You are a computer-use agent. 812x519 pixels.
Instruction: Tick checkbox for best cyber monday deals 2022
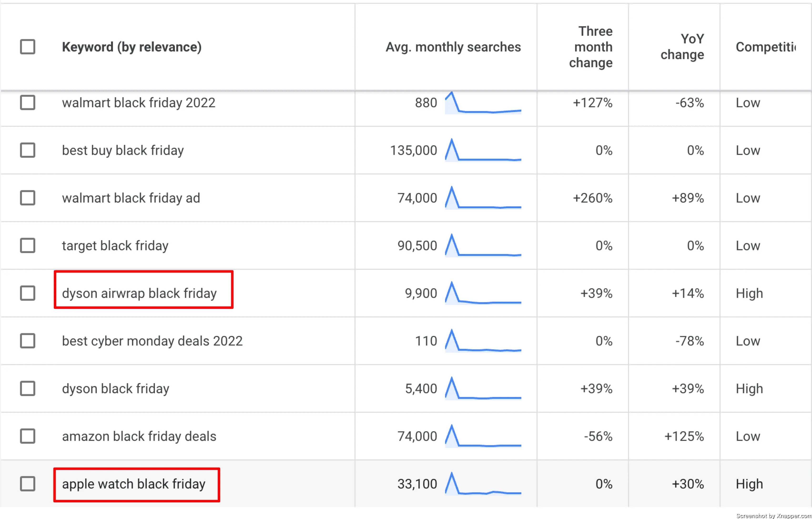[x=28, y=341]
